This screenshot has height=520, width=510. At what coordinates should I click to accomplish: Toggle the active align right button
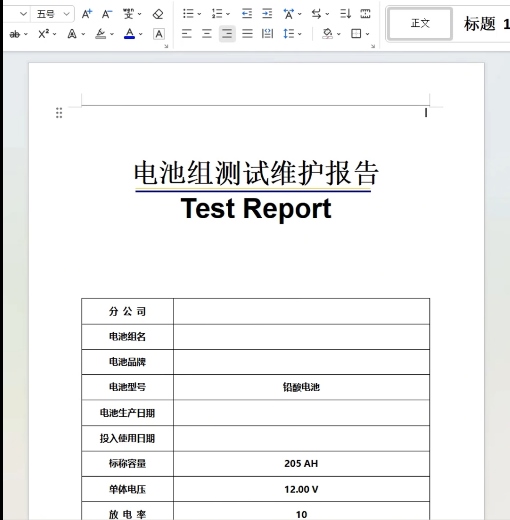[x=227, y=34]
